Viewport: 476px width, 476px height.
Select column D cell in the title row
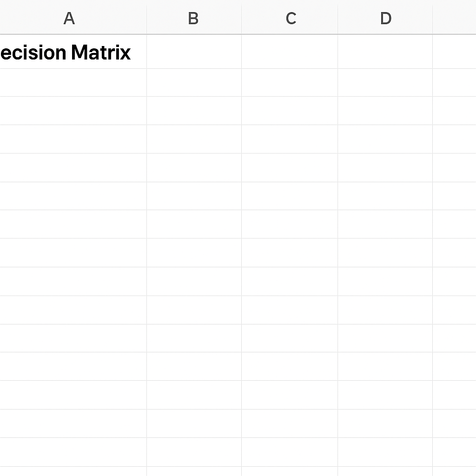click(x=385, y=52)
